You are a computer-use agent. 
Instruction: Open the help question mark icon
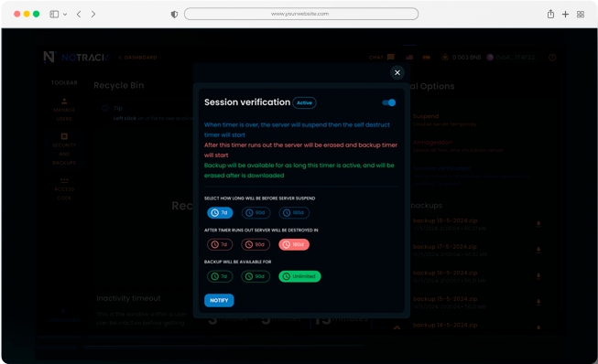552,58
